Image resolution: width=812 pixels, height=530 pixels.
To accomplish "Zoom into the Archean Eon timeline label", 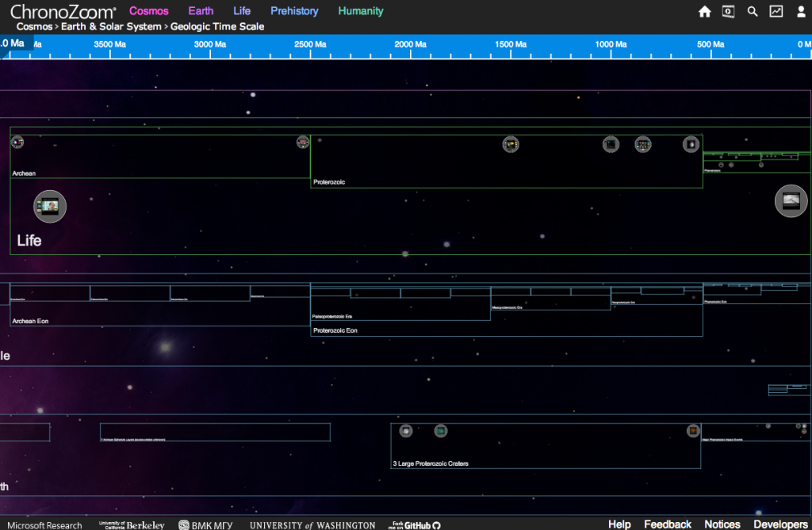I will pyautogui.click(x=30, y=322).
